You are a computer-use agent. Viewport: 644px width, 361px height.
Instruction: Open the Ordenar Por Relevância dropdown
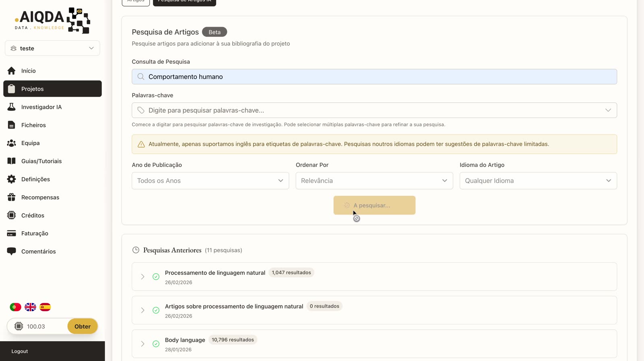click(374, 181)
